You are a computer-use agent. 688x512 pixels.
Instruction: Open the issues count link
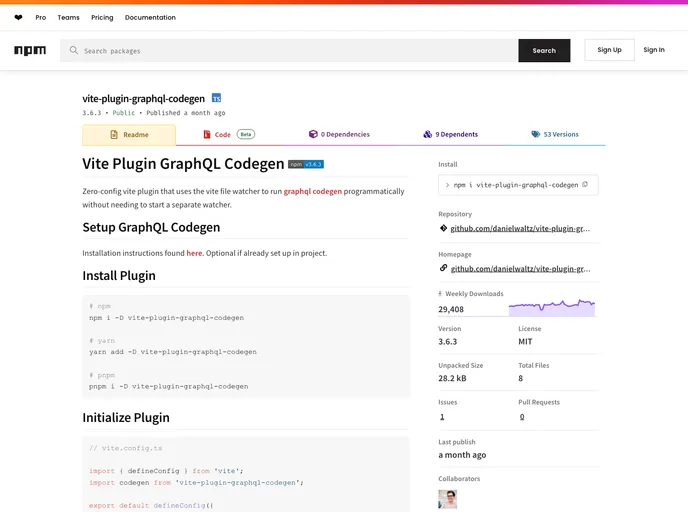442,417
